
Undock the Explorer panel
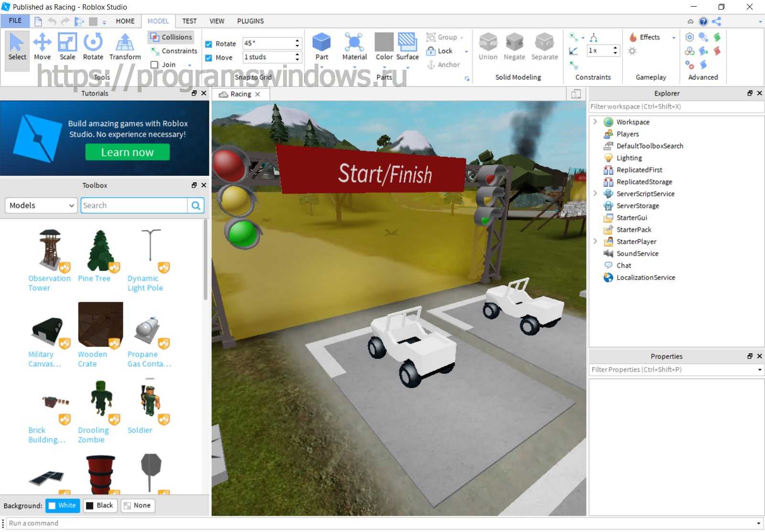point(750,93)
